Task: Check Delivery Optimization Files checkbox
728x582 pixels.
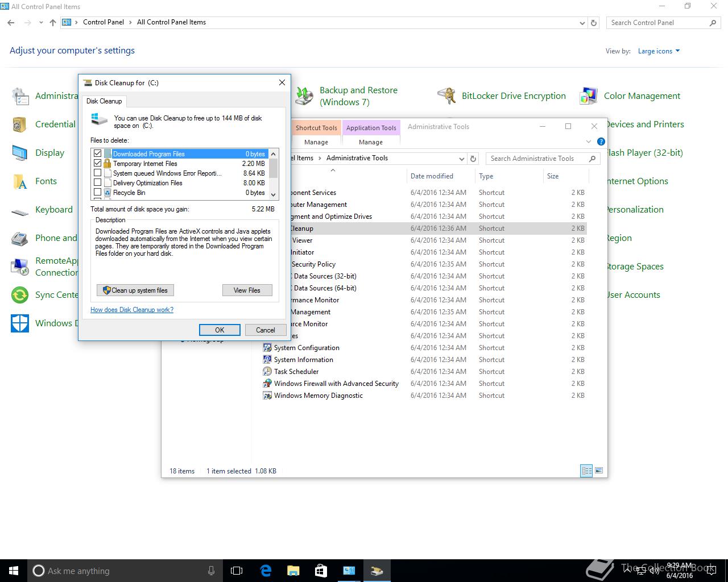Action: [98, 182]
